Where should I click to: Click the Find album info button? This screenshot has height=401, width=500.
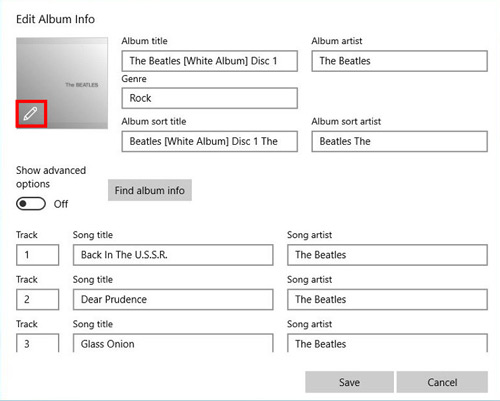[x=150, y=190]
